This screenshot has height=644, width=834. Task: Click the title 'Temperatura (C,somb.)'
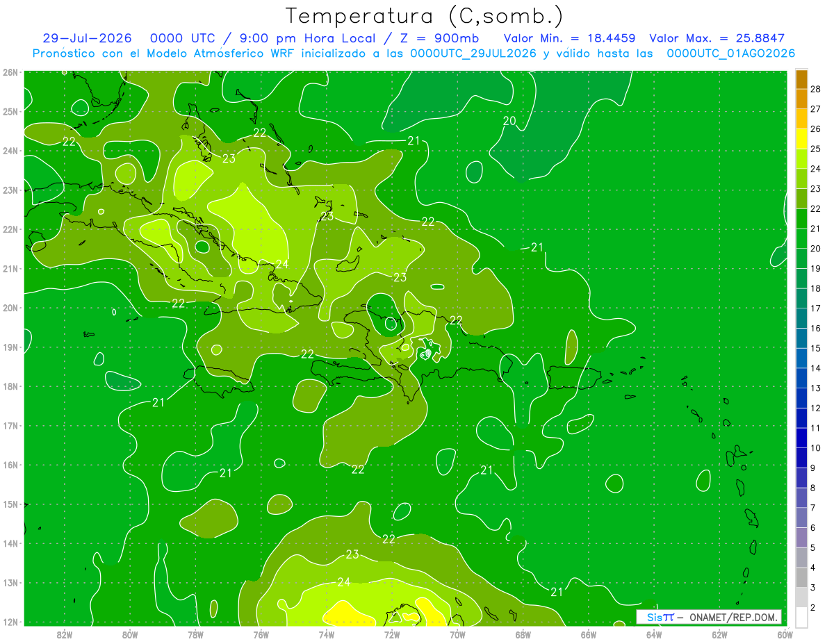(x=425, y=16)
